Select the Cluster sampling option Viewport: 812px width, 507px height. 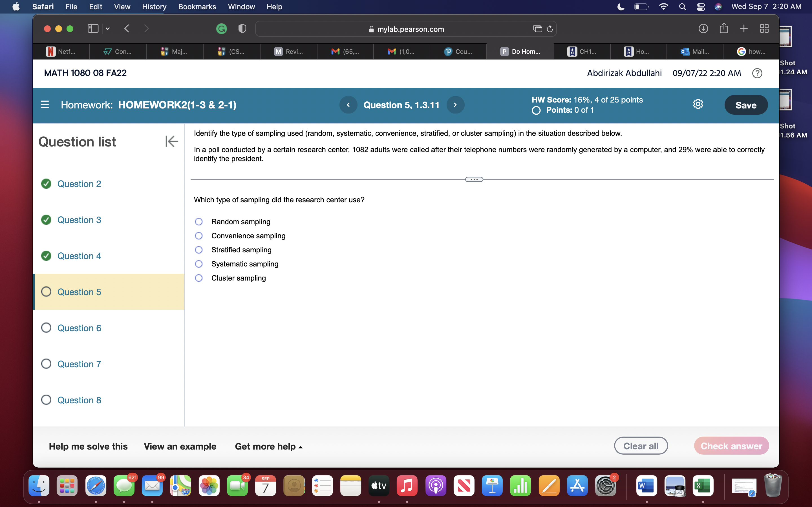point(199,278)
